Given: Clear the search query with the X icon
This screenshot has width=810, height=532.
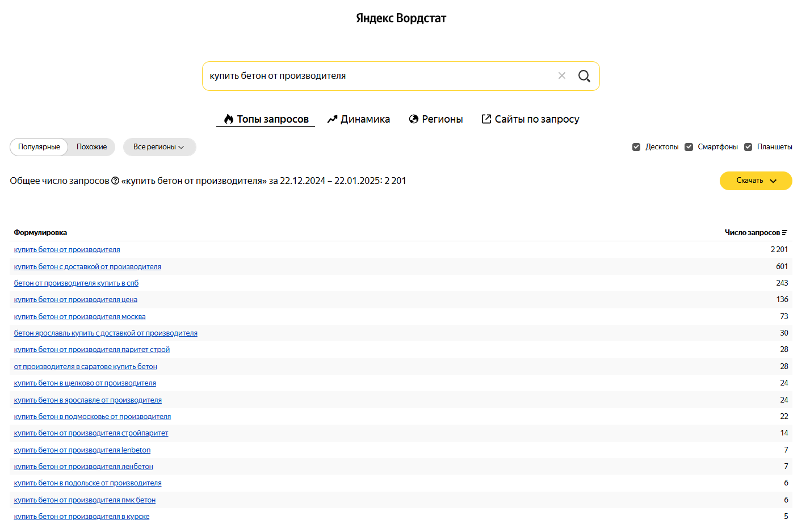Looking at the screenshot, I should point(562,76).
